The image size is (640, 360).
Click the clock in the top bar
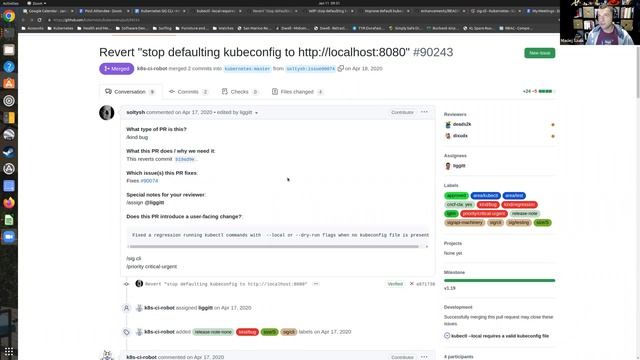pos(329,3)
